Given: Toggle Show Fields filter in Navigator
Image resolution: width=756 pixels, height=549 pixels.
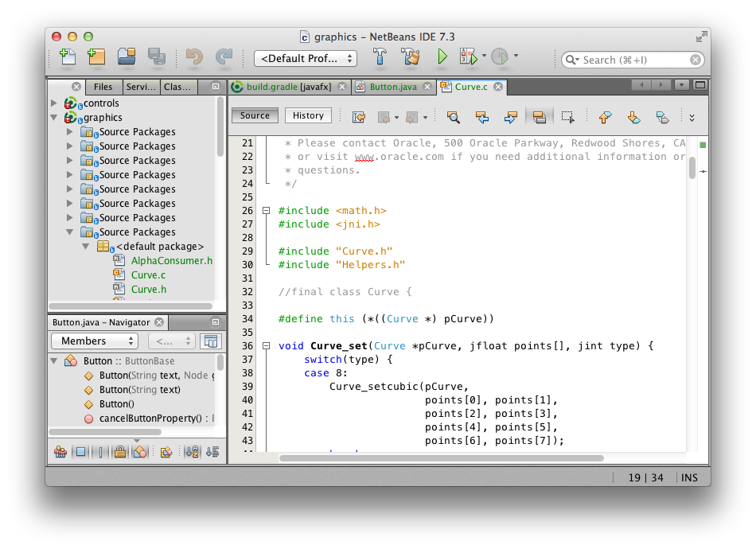Looking at the screenshot, I should click(80, 452).
